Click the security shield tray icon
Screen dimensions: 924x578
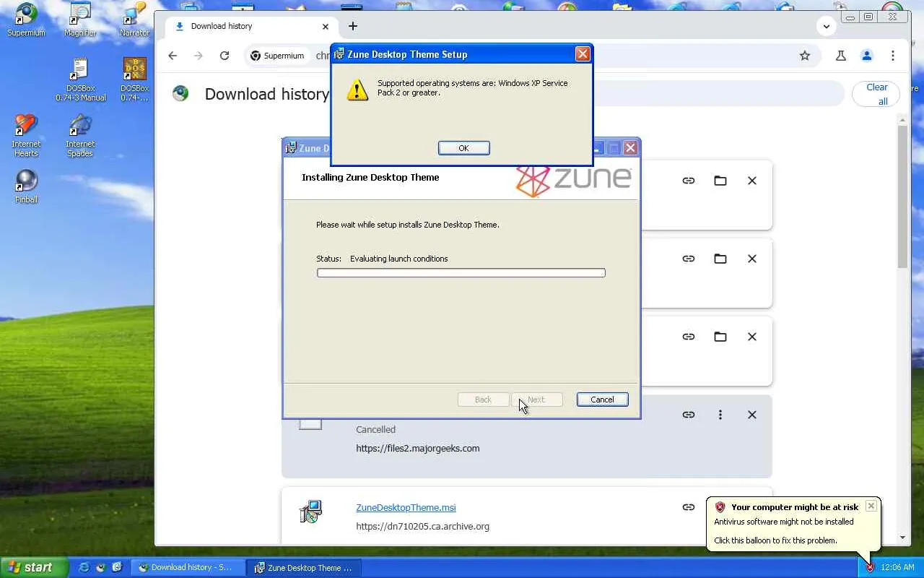(870, 567)
